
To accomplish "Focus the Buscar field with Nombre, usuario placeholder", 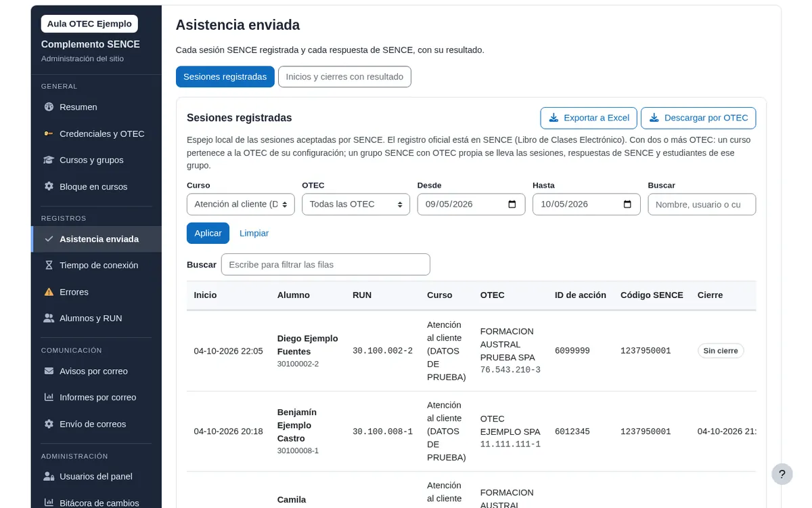I will (702, 205).
